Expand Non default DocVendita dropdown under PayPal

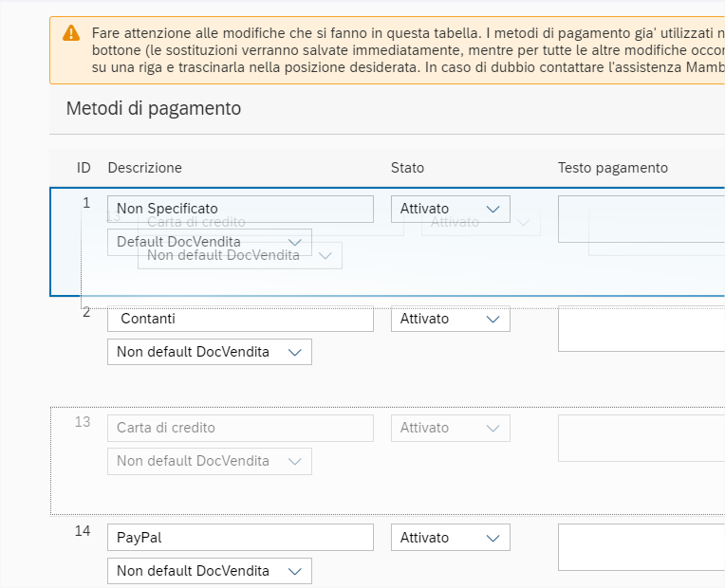click(x=209, y=571)
